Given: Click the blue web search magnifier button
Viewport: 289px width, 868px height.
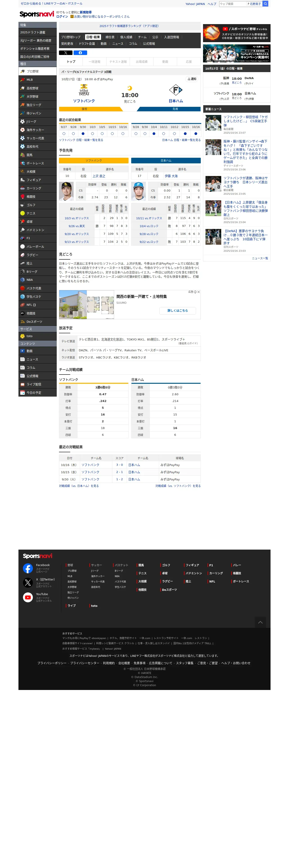Looking at the screenshot, I should point(265,4).
